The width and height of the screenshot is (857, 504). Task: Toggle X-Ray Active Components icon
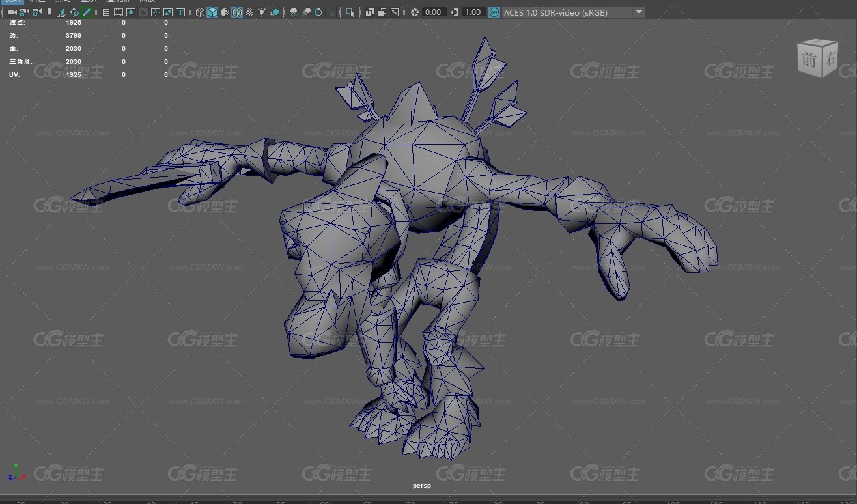click(382, 12)
